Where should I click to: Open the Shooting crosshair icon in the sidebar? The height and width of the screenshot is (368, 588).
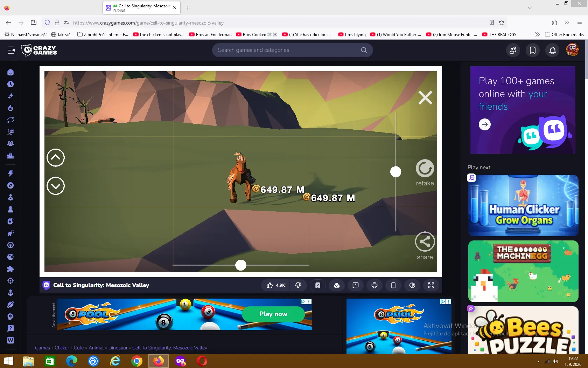tap(10, 281)
